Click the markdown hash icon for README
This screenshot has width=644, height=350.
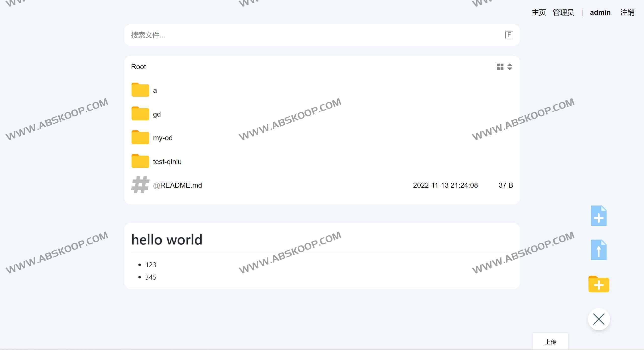pyautogui.click(x=140, y=185)
